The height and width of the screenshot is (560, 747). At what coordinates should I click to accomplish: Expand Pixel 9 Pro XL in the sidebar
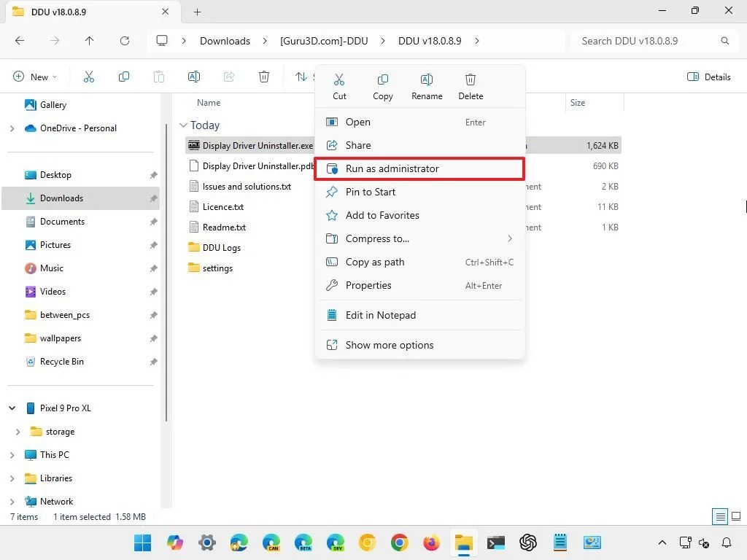pos(12,408)
